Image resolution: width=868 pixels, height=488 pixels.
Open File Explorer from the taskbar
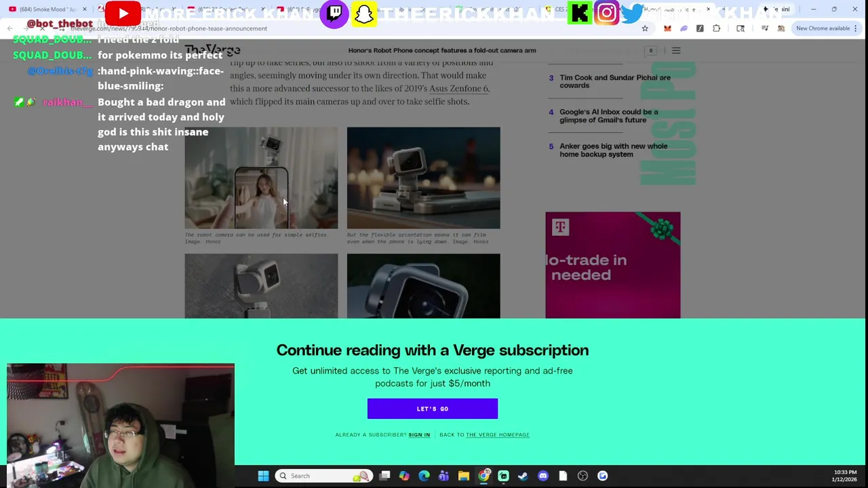click(x=463, y=476)
